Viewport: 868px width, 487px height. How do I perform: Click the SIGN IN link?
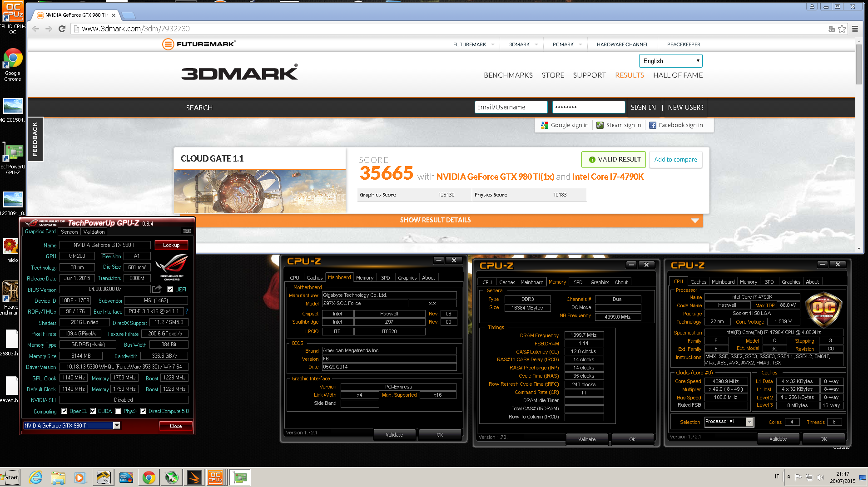pyautogui.click(x=643, y=108)
